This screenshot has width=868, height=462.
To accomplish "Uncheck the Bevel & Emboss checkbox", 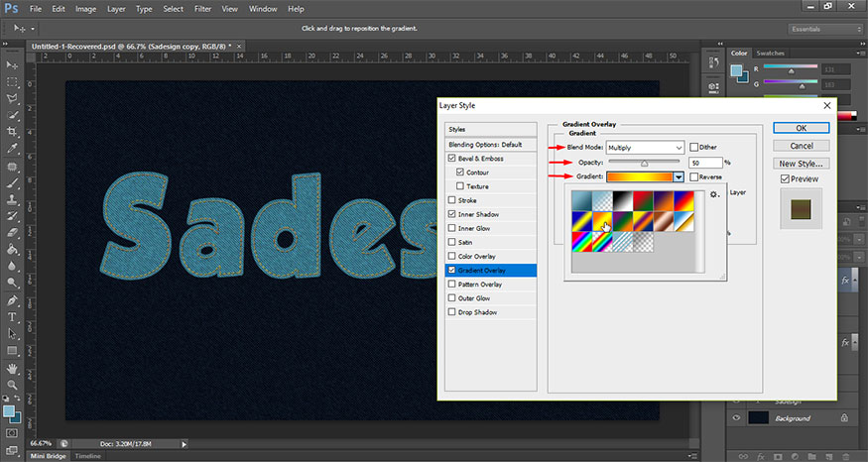I will coord(451,159).
